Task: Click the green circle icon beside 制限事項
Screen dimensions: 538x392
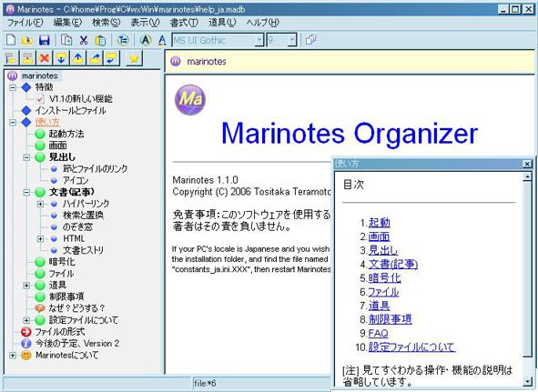Action: 40,297
